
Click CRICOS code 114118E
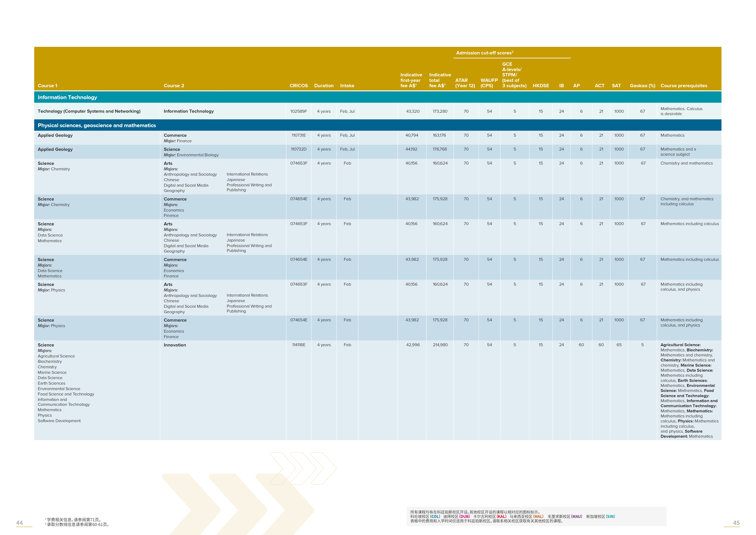click(299, 345)
